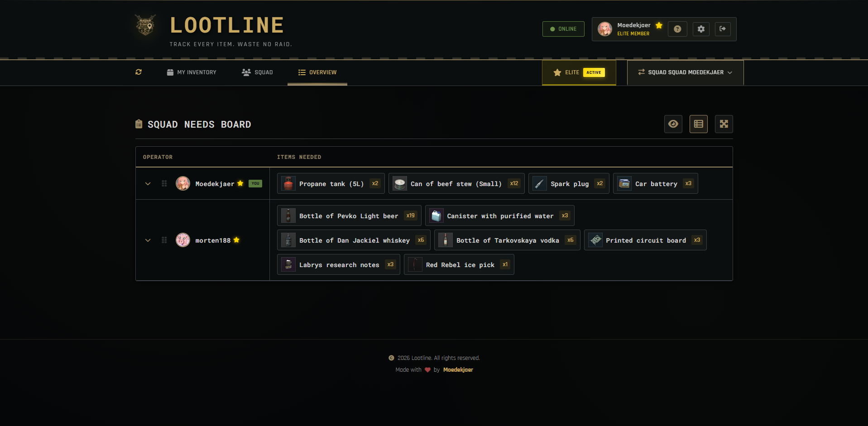The height and width of the screenshot is (426, 868).
Task: Collapse the morten188 operator row
Action: point(148,240)
